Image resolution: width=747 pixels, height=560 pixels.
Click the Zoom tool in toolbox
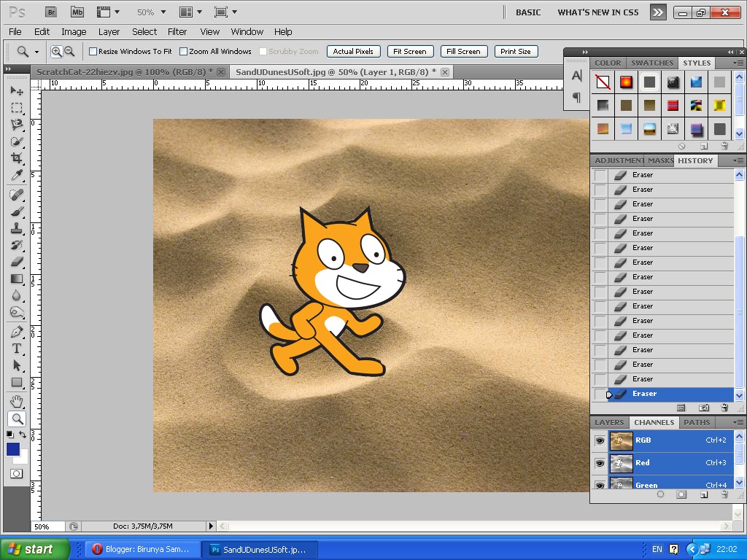pos(17,419)
